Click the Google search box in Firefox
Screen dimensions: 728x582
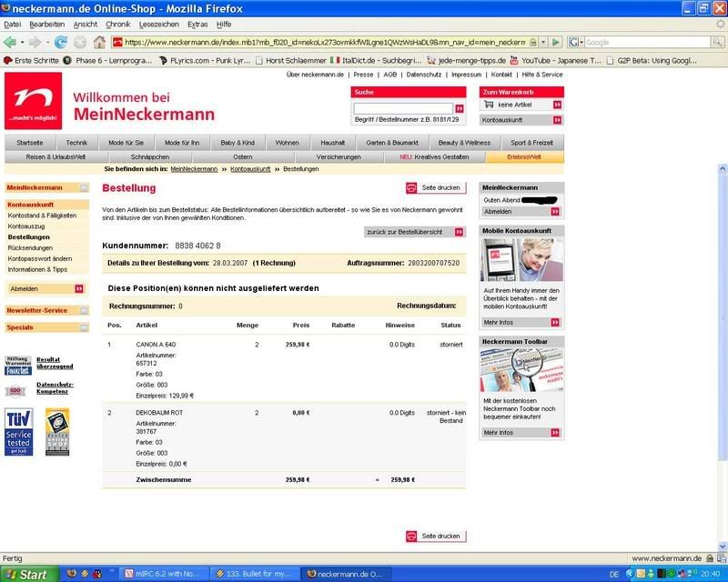tap(648, 42)
